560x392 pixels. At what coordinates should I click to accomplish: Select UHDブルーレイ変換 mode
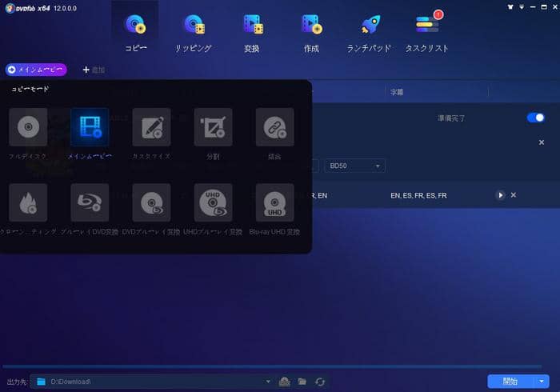(213, 202)
